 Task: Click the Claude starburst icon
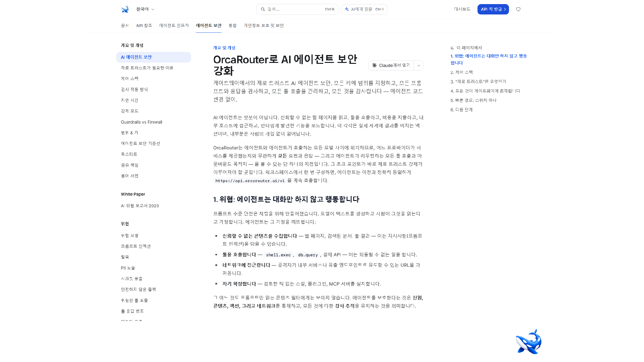(x=374, y=65)
